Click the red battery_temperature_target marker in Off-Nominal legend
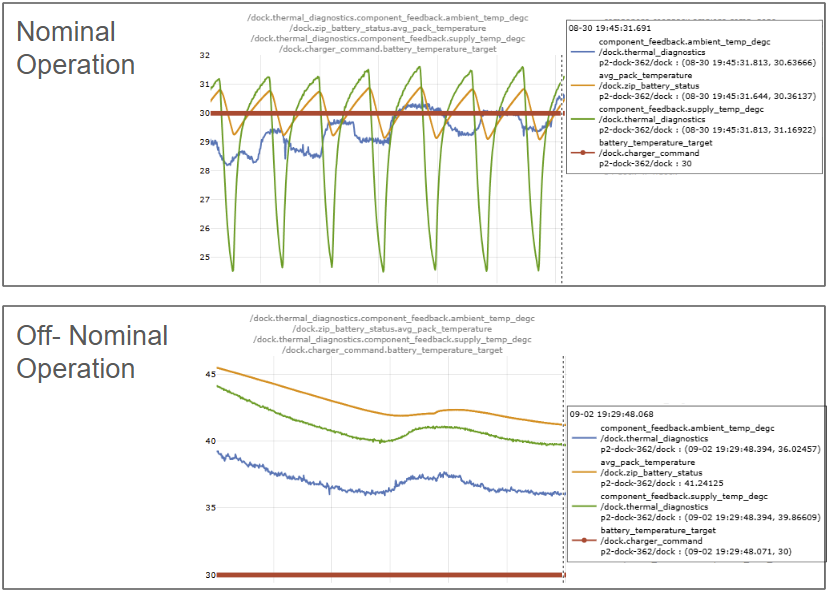 [x=585, y=541]
